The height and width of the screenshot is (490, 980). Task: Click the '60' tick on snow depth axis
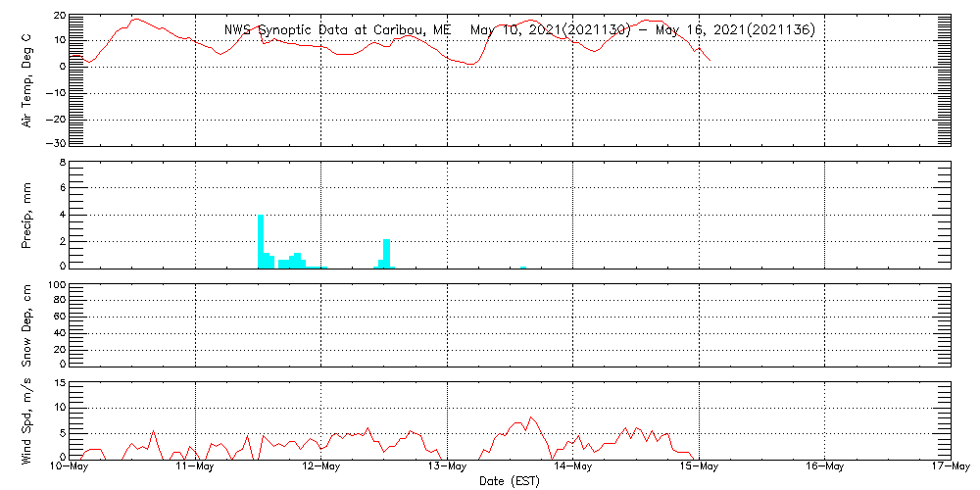60,317
